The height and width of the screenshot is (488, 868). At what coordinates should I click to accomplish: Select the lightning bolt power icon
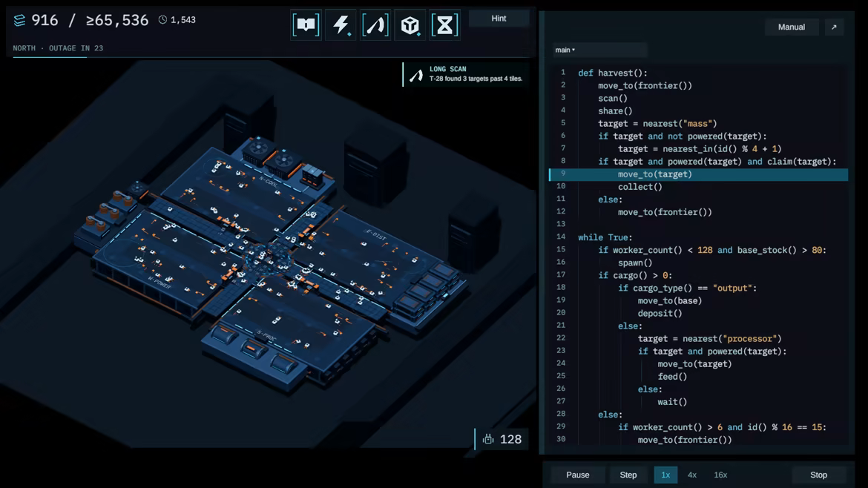click(x=341, y=25)
